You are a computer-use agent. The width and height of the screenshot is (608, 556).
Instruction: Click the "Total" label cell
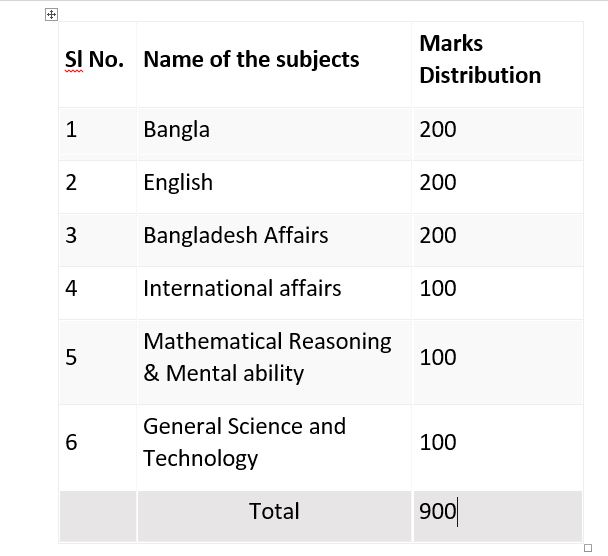click(274, 512)
